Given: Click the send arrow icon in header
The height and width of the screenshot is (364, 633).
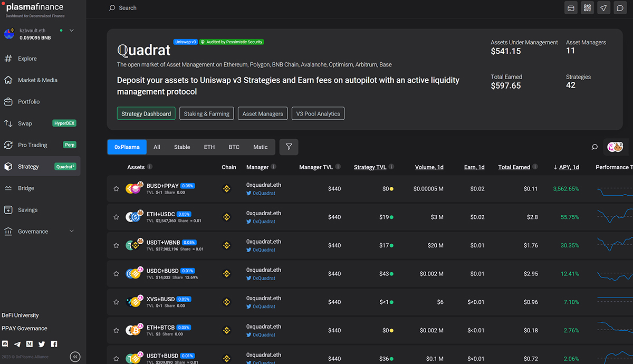Looking at the screenshot, I should click(x=603, y=8).
